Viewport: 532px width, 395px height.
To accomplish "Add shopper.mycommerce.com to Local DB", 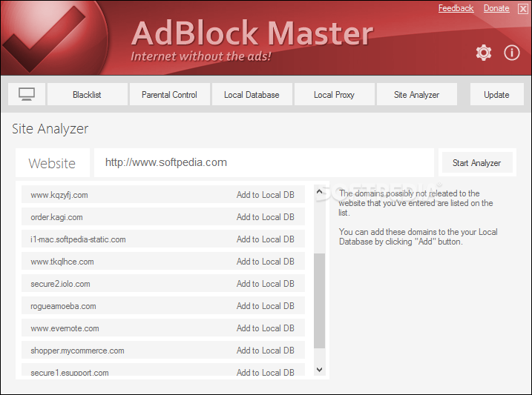I will (x=266, y=351).
